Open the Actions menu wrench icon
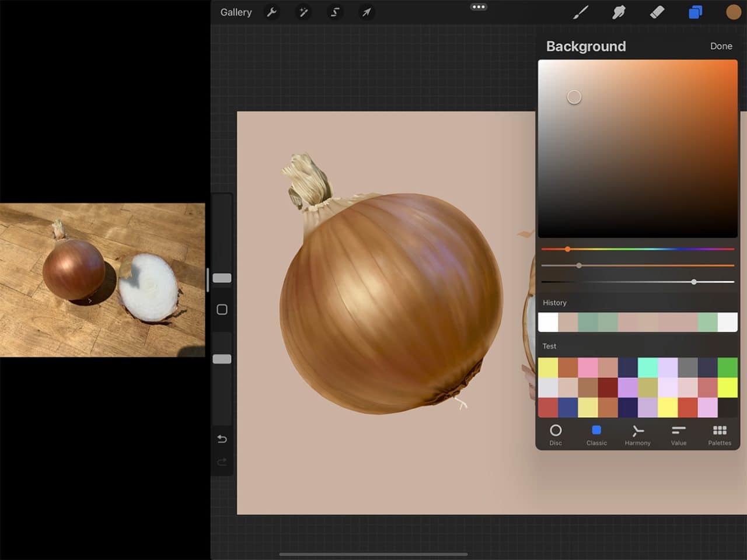 [x=272, y=12]
